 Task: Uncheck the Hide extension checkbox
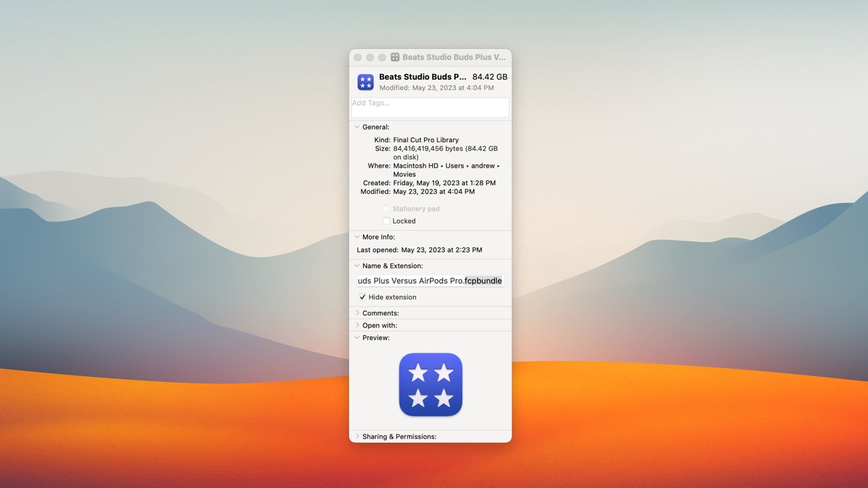tap(363, 297)
